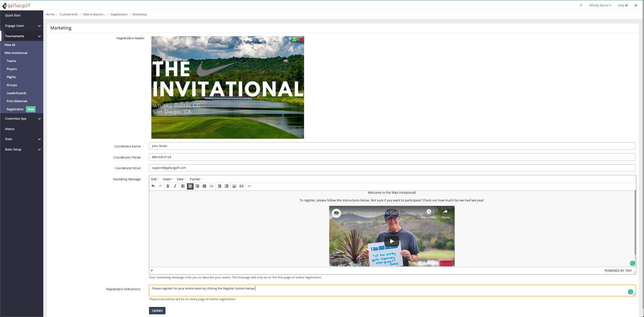
Task: Open the Players page
Action: (x=12, y=69)
